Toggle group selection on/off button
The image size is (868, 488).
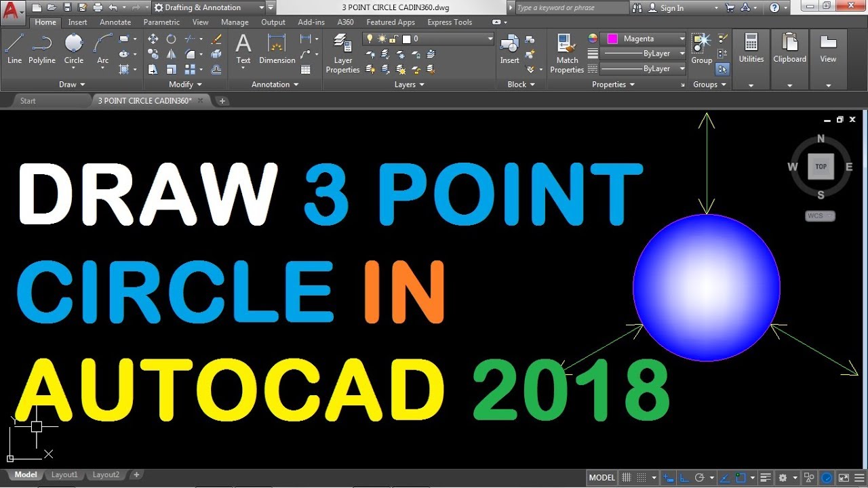(x=722, y=68)
